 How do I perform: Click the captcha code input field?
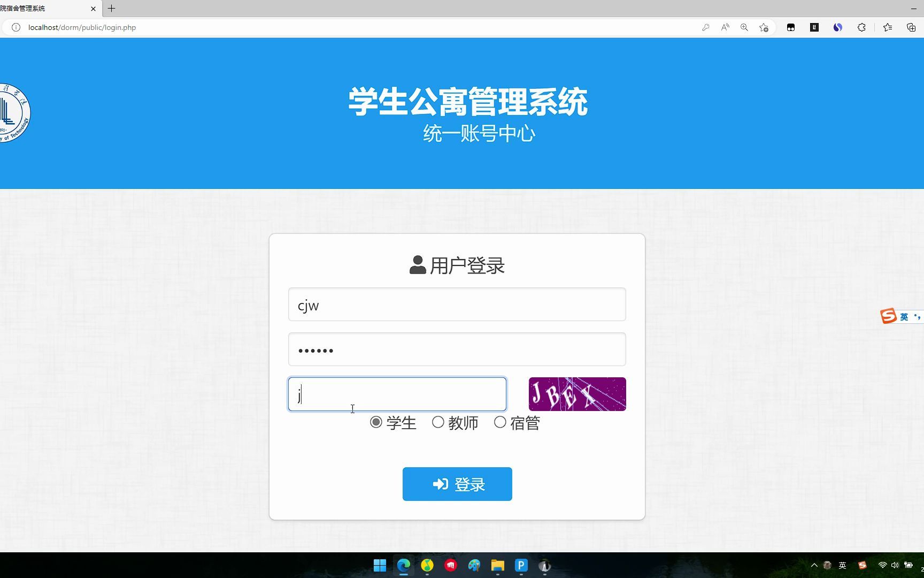(x=397, y=394)
